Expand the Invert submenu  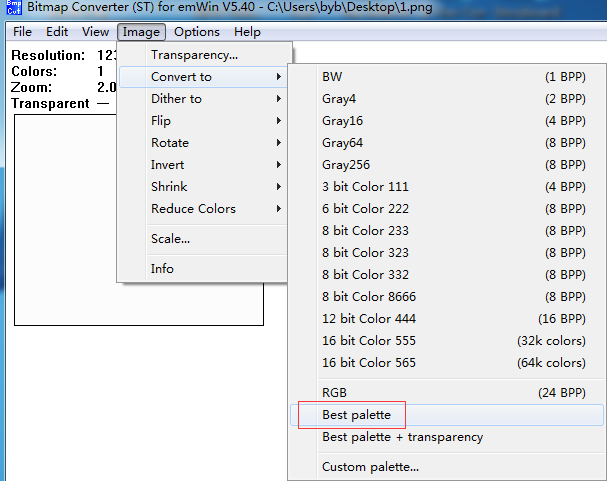[204, 165]
